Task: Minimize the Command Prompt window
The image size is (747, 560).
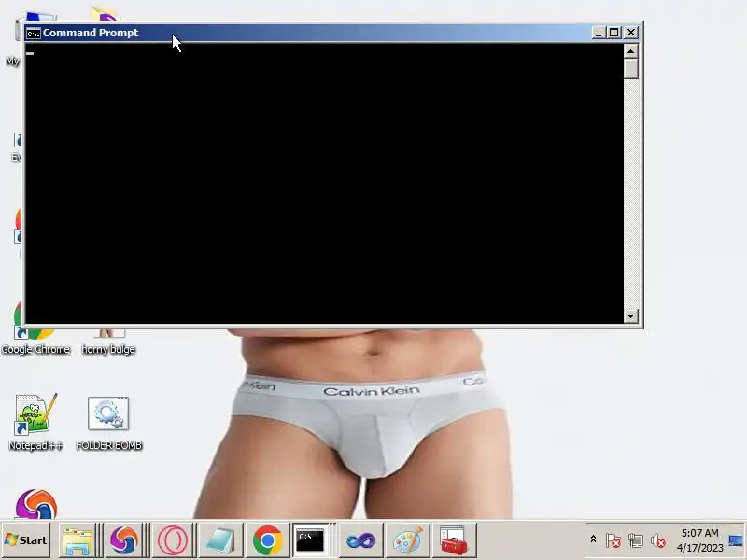Action: pyautogui.click(x=599, y=33)
